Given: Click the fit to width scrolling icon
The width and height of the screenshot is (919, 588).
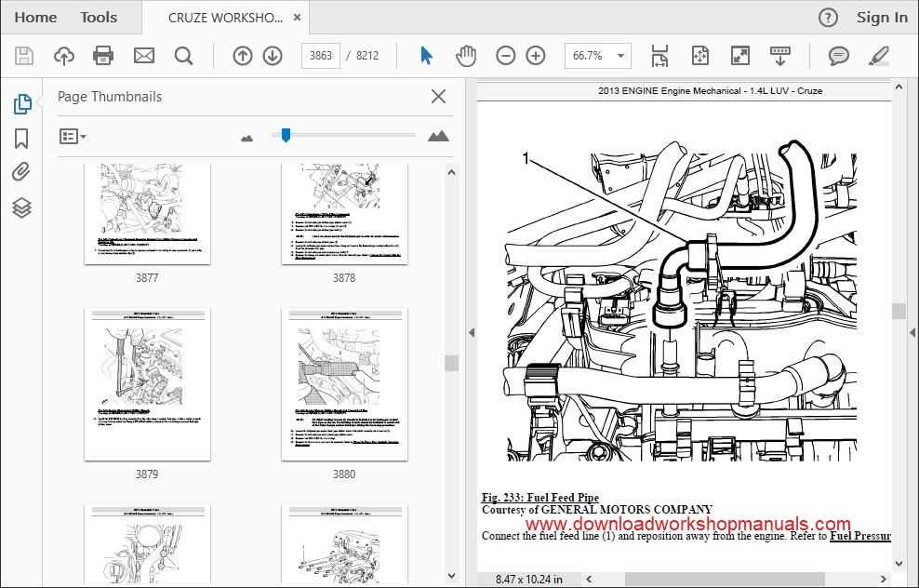Looking at the screenshot, I should coord(659,56).
